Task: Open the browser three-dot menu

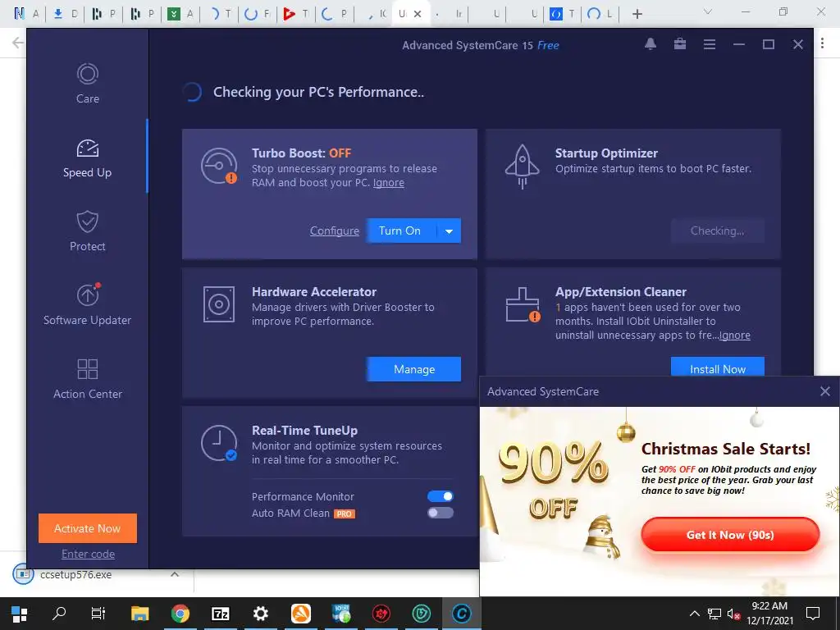Action: point(822,43)
